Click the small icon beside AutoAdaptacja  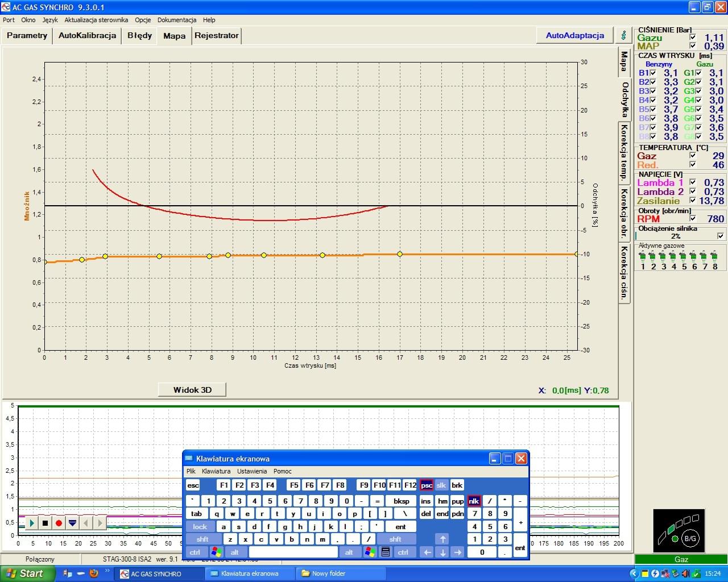pyautogui.click(x=623, y=35)
